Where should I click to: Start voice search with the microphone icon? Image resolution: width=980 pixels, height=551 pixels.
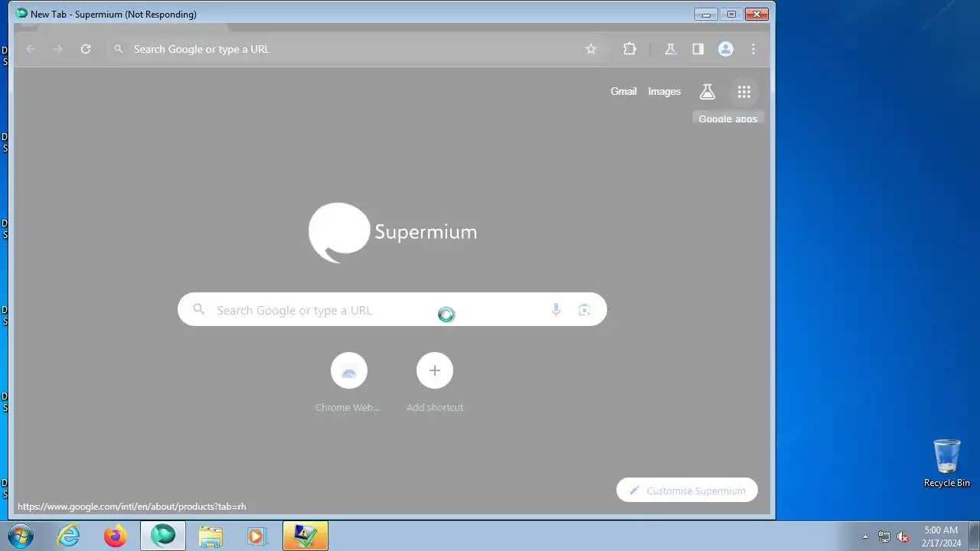click(556, 310)
